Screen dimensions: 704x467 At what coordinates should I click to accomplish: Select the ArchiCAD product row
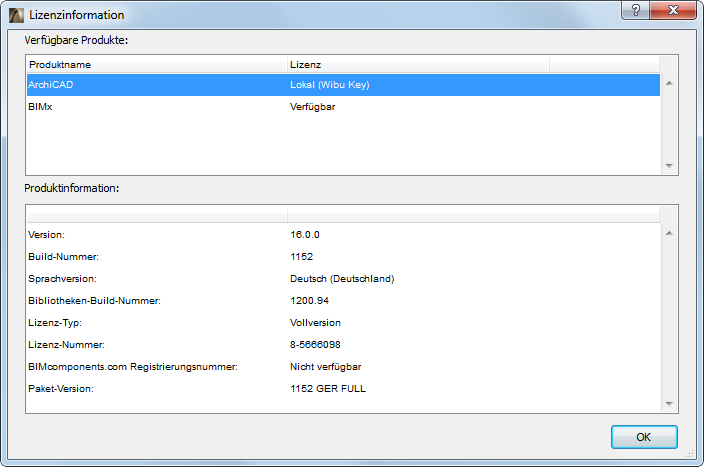[343, 85]
